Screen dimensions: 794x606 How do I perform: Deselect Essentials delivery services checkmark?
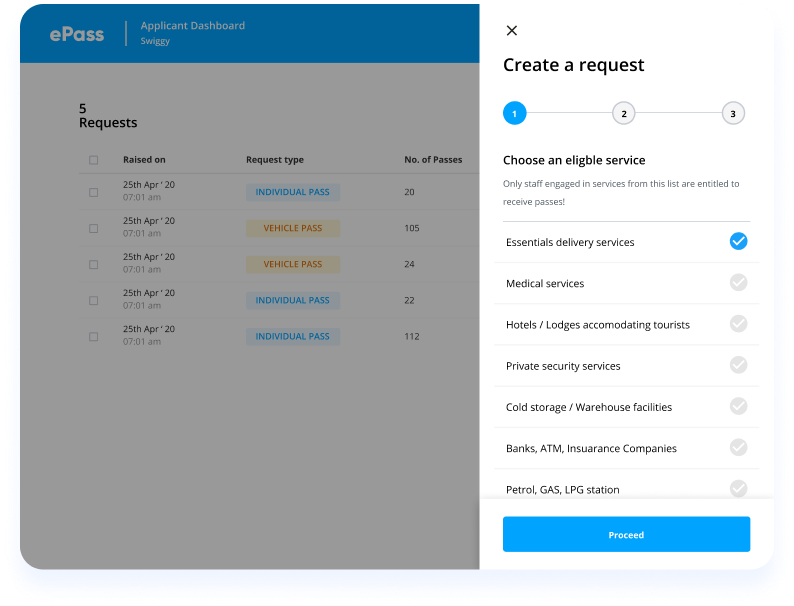click(738, 241)
